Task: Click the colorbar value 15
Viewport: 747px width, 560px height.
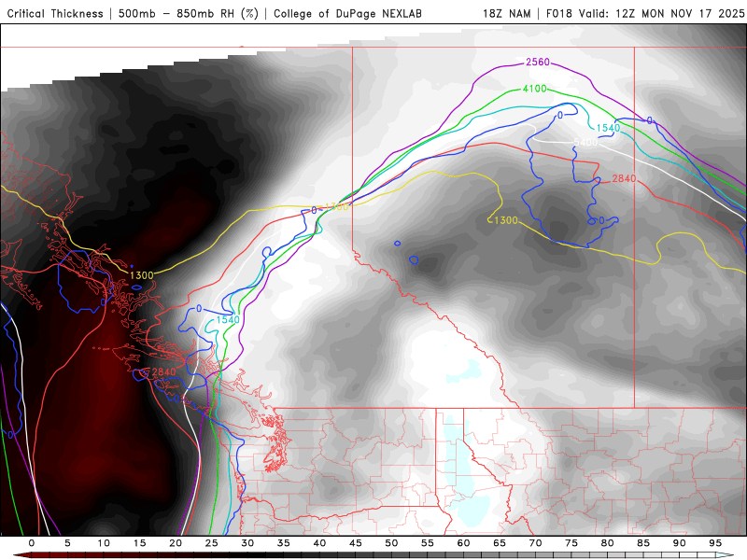Action: [139, 543]
